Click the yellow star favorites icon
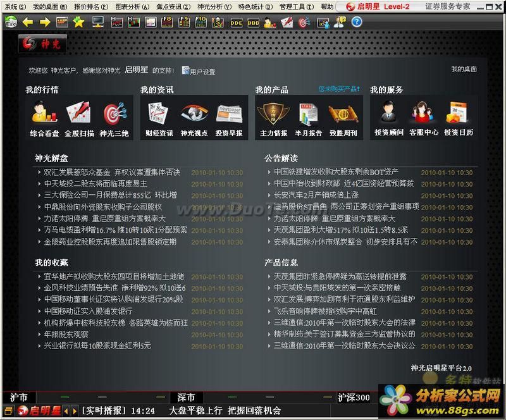The width and height of the screenshot is (506, 420). pos(78,22)
